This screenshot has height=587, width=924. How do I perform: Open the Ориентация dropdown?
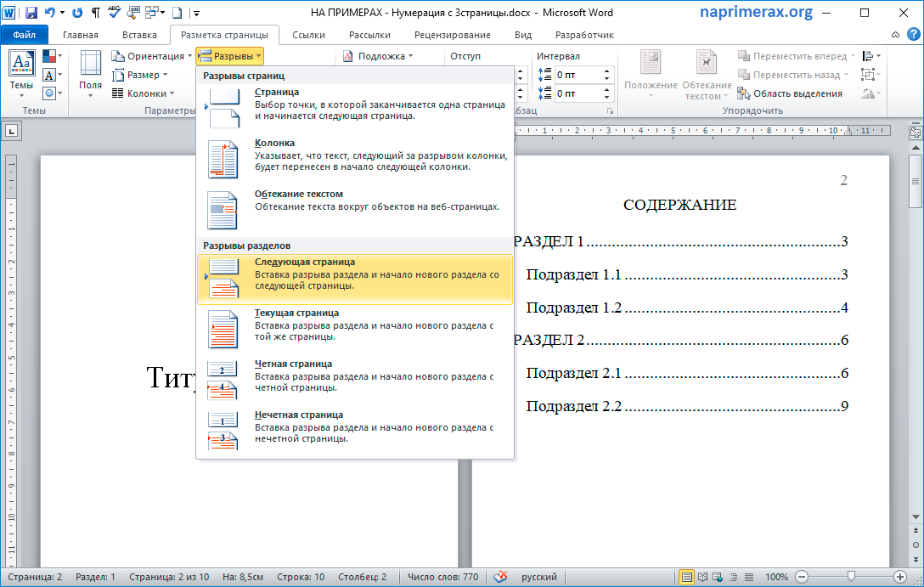click(152, 56)
